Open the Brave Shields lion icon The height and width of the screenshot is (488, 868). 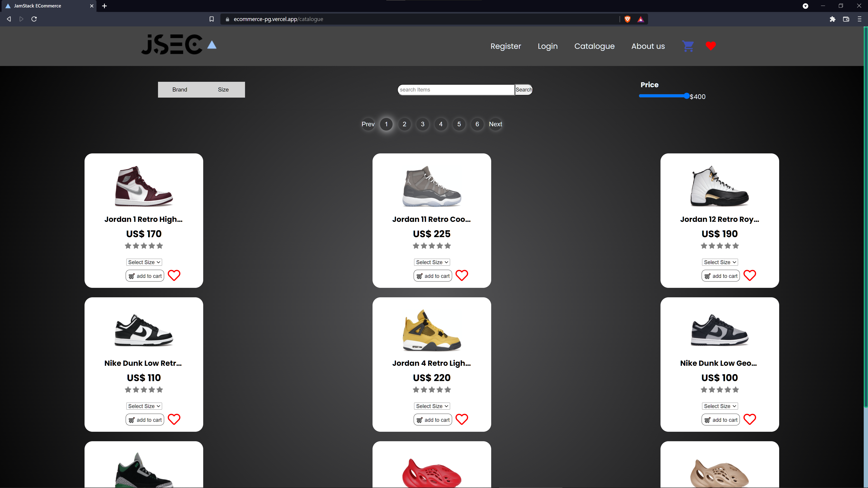(x=627, y=19)
